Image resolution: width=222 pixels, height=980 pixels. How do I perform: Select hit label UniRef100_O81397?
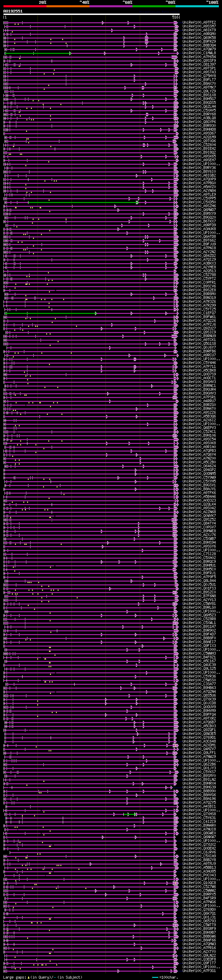pos(199,64)
